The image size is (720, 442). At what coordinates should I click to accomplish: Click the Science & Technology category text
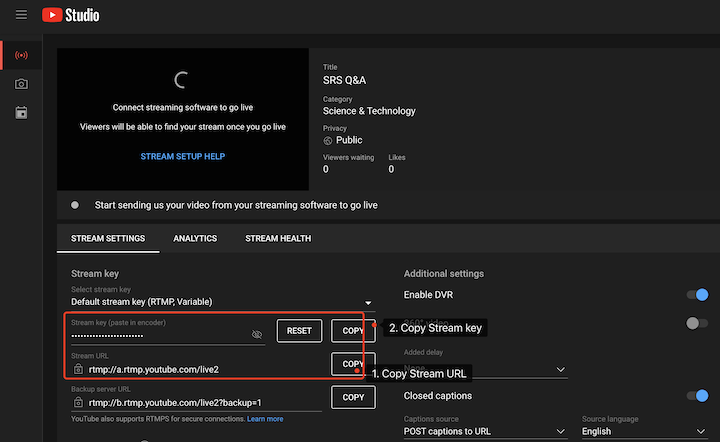pos(369,111)
